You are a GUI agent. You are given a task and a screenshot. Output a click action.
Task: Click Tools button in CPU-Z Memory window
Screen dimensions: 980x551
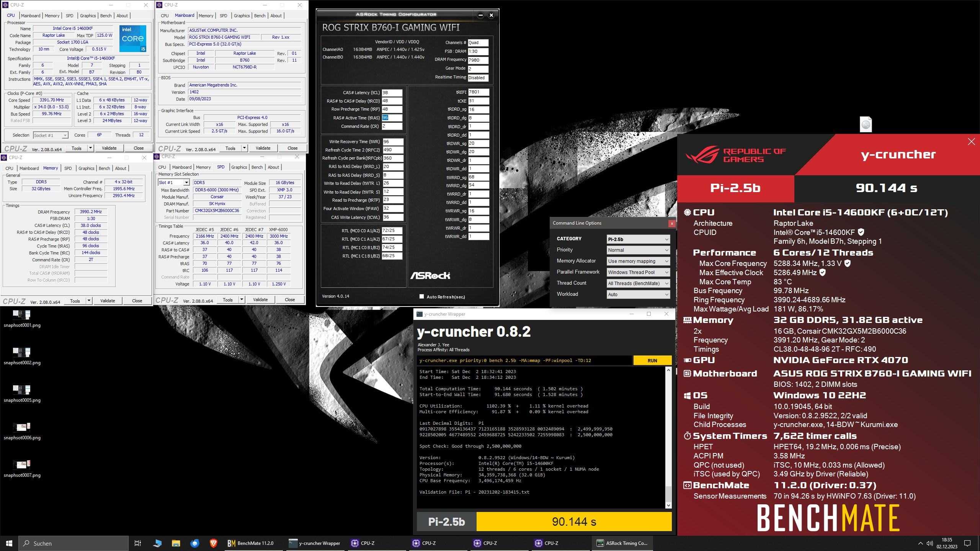[x=75, y=301]
